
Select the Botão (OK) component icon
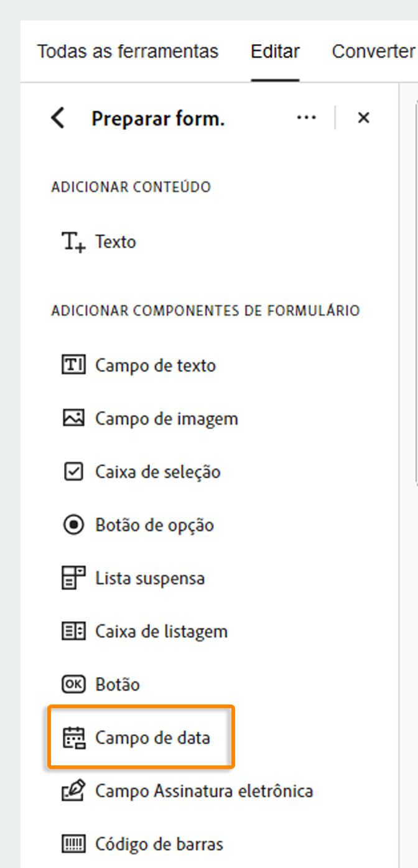73,684
